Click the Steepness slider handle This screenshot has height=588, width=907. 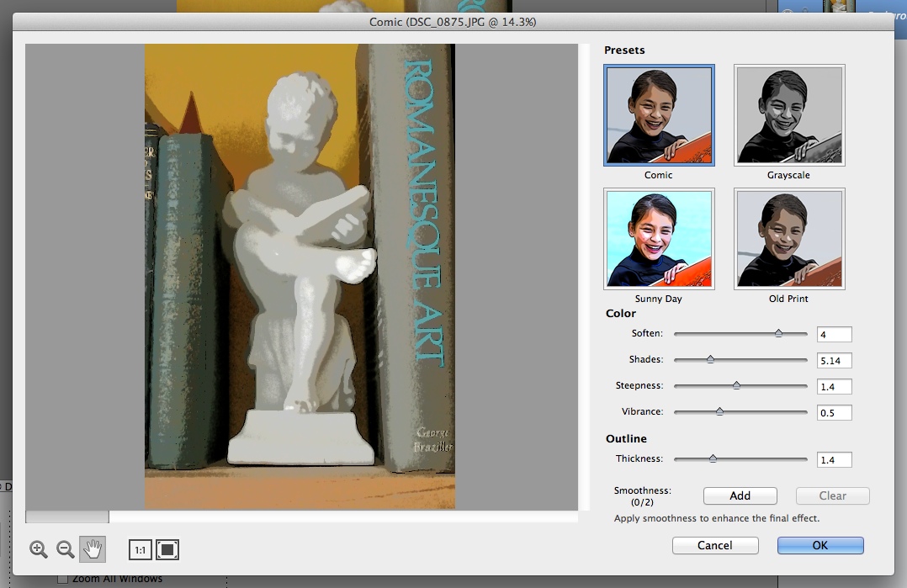point(736,386)
